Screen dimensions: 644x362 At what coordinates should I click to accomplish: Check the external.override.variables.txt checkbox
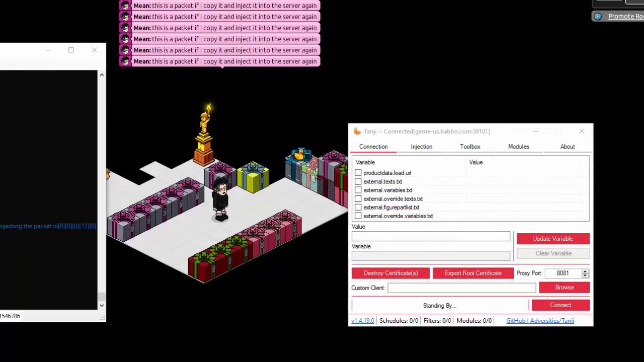[x=358, y=216]
